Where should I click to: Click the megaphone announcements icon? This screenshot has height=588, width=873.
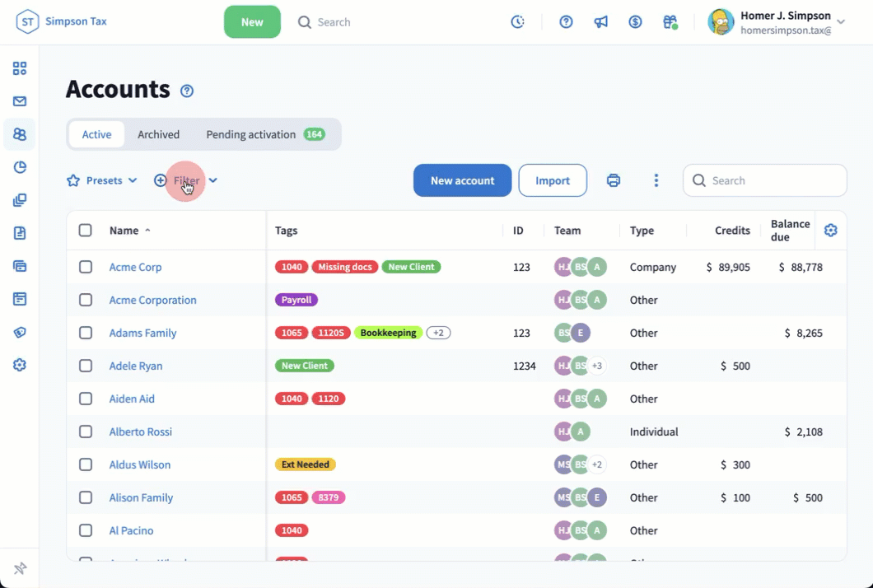600,22
